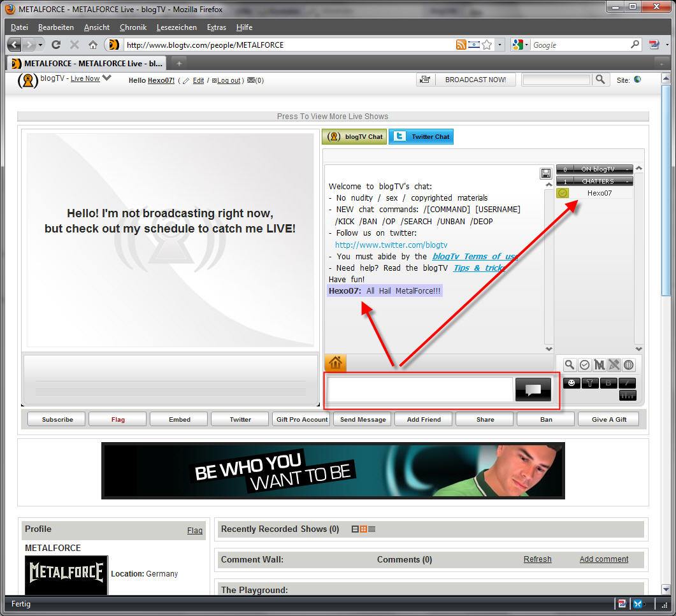Click the magnifier search icon in chat tools
The height and width of the screenshot is (616, 676).
pyautogui.click(x=570, y=365)
